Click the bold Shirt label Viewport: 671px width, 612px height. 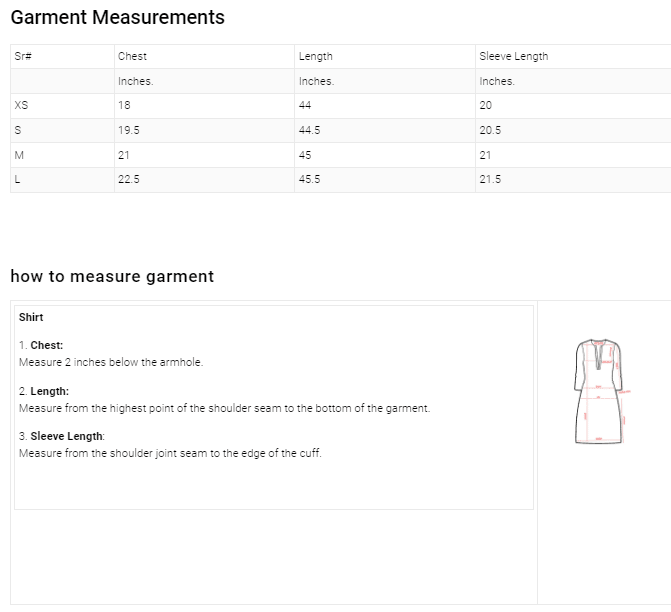tap(31, 317)
